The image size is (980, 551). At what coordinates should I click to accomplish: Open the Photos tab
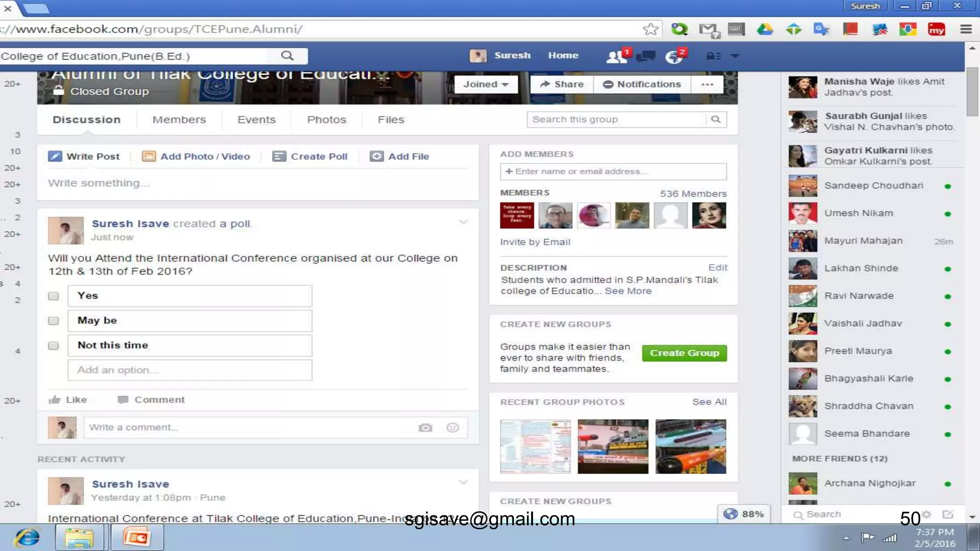click(x=326, y=120)
